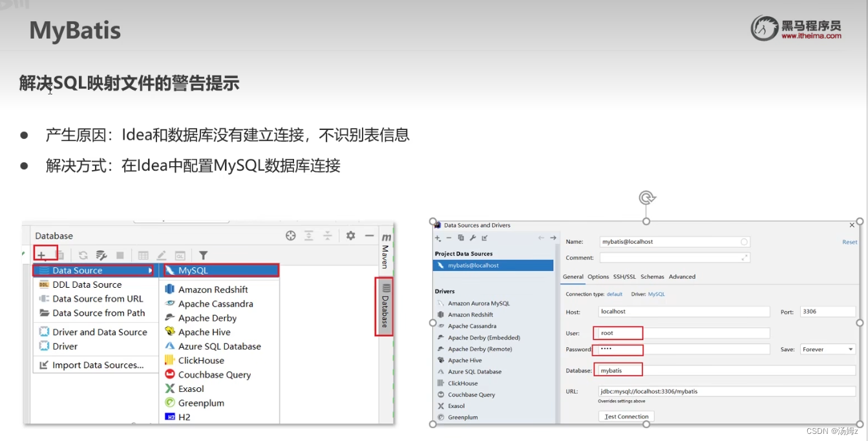Select mybatis@localhost under Project Data Sources
The image size is (868, 441).
tap(494, 266)
